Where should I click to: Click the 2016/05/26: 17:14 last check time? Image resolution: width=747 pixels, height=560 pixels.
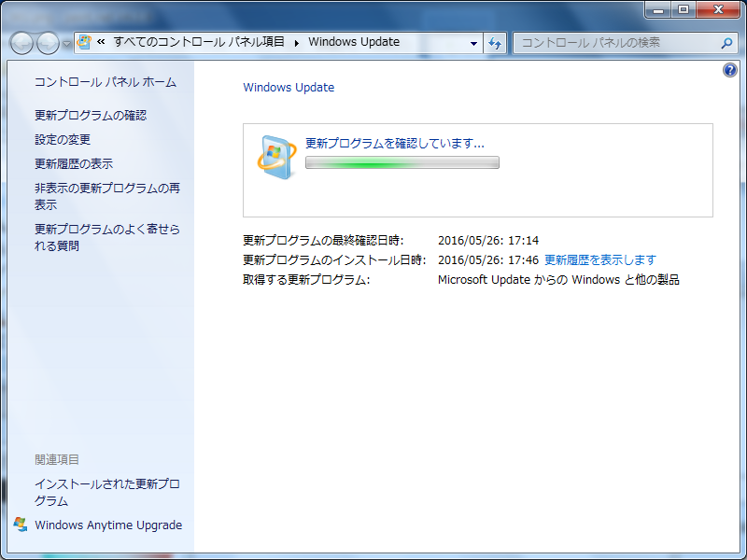coord(488,241)
